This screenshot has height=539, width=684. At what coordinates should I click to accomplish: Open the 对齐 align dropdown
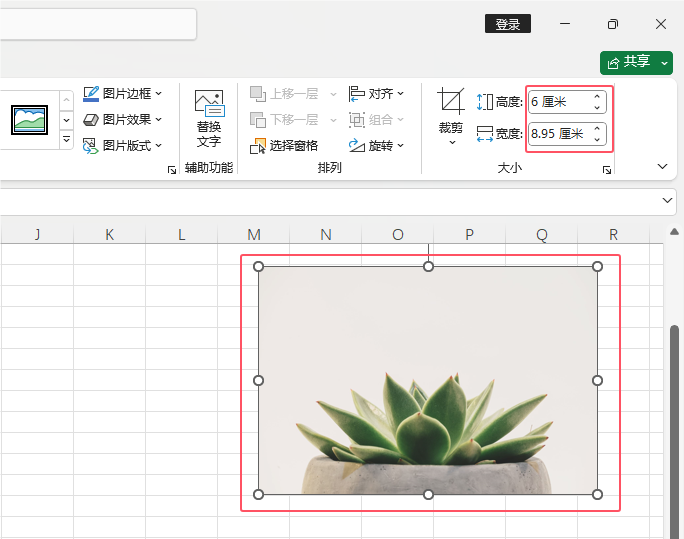376,94
